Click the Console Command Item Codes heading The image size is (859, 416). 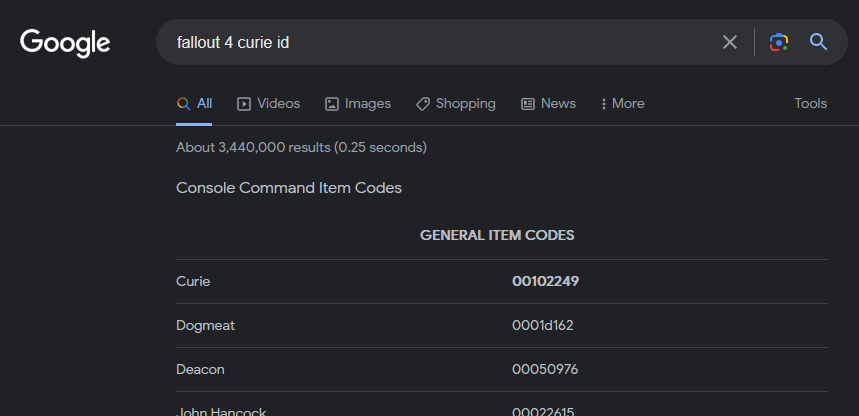pyautogui.click(x=289, y=187)
